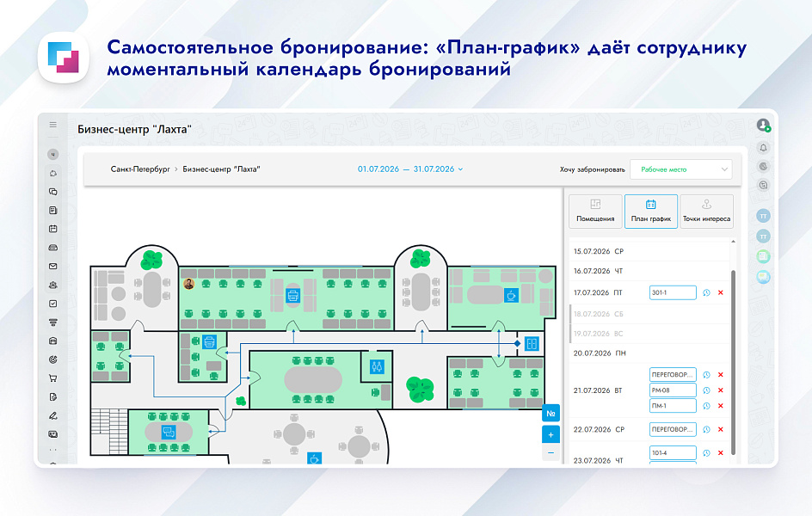
Task: Open the hamburger menu in left sidebar
Action: pyautogui.click(x=52, y=125)
